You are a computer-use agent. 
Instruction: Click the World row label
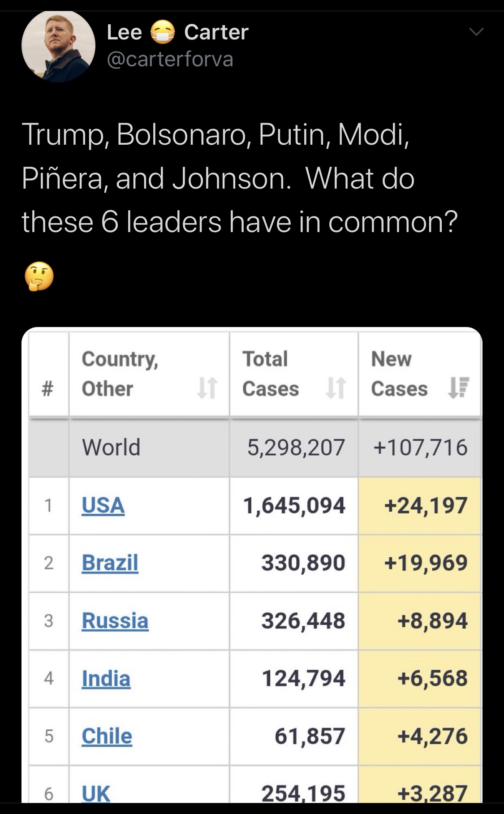tap(111, 447)
